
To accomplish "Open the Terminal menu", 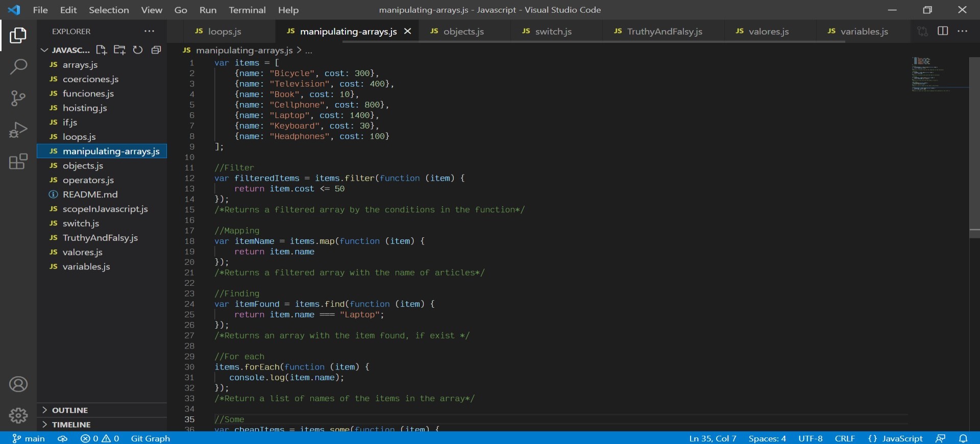I will point(247,10).
